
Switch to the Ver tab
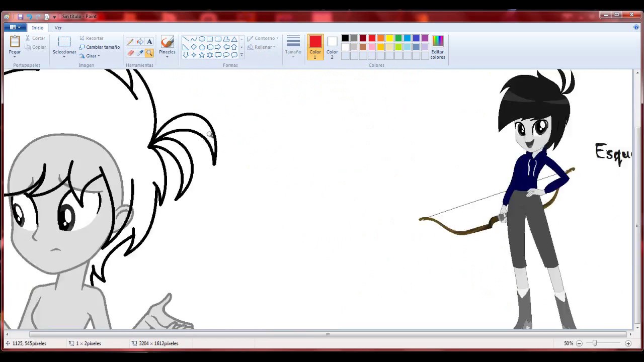58,28
